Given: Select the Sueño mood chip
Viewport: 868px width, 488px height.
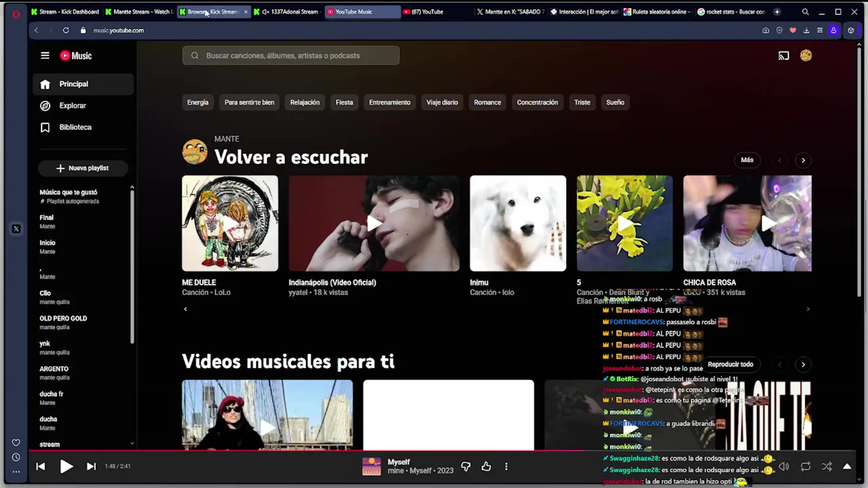Looking at the screenshot, I should pos(615,102).
